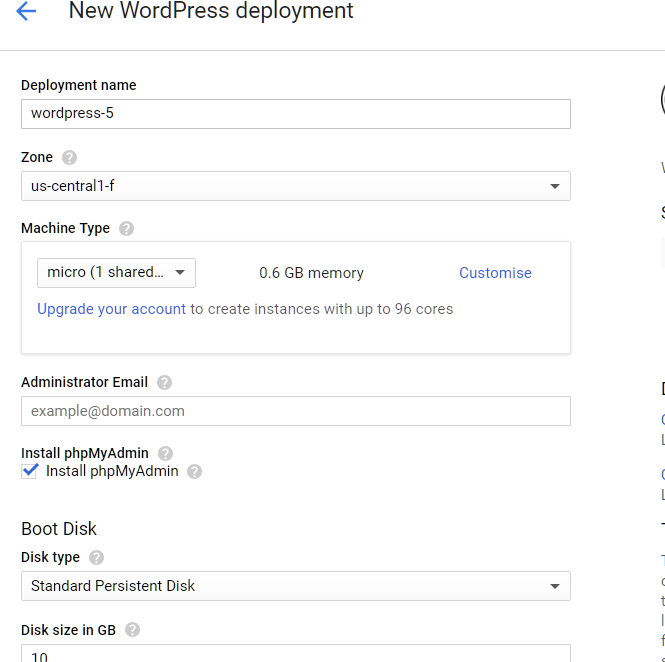665x662 pixels.
Task: Show help for Disk type
Action: tap(96, 558)
